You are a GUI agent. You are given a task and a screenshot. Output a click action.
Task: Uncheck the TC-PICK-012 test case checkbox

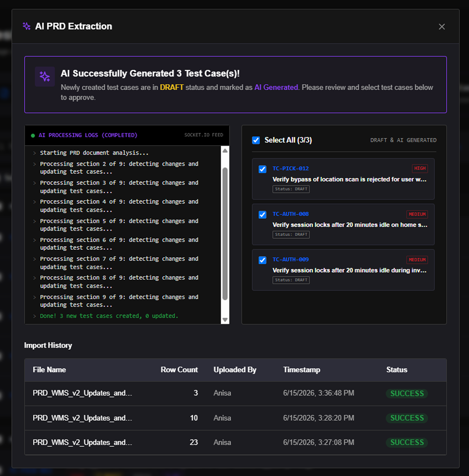[x=263, y=169]
